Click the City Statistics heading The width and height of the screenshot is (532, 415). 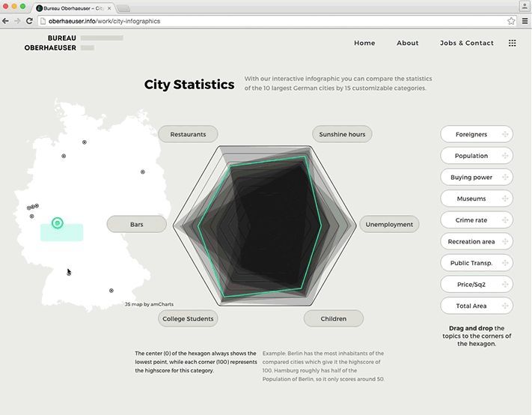click(x=189, y=84)
